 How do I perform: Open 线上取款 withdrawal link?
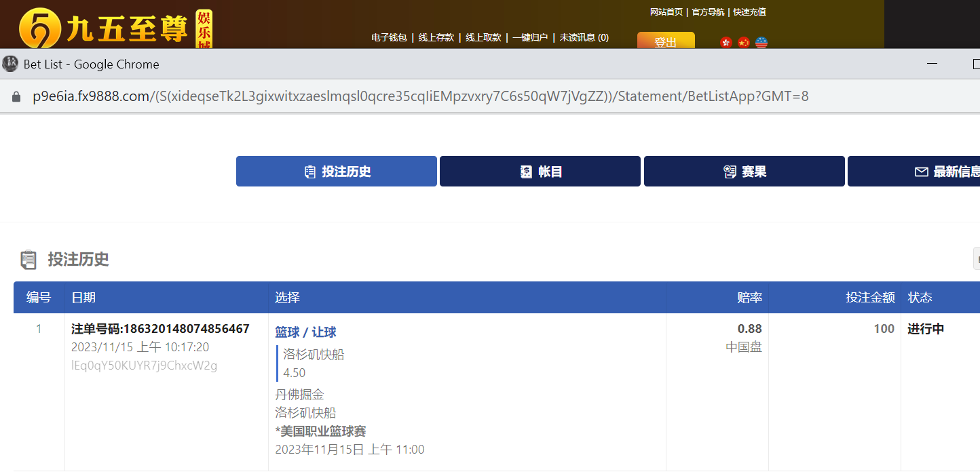click(483, 37)
